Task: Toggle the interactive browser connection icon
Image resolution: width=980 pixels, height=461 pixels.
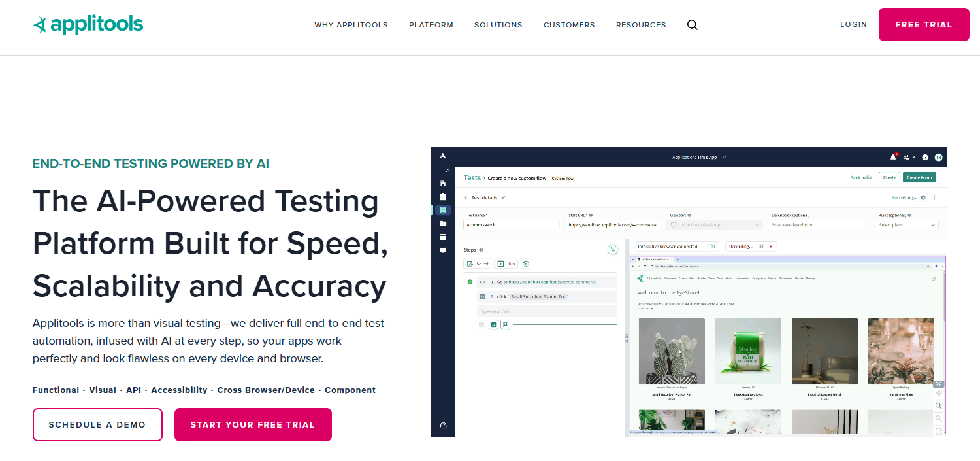Action: pos(713,246)
